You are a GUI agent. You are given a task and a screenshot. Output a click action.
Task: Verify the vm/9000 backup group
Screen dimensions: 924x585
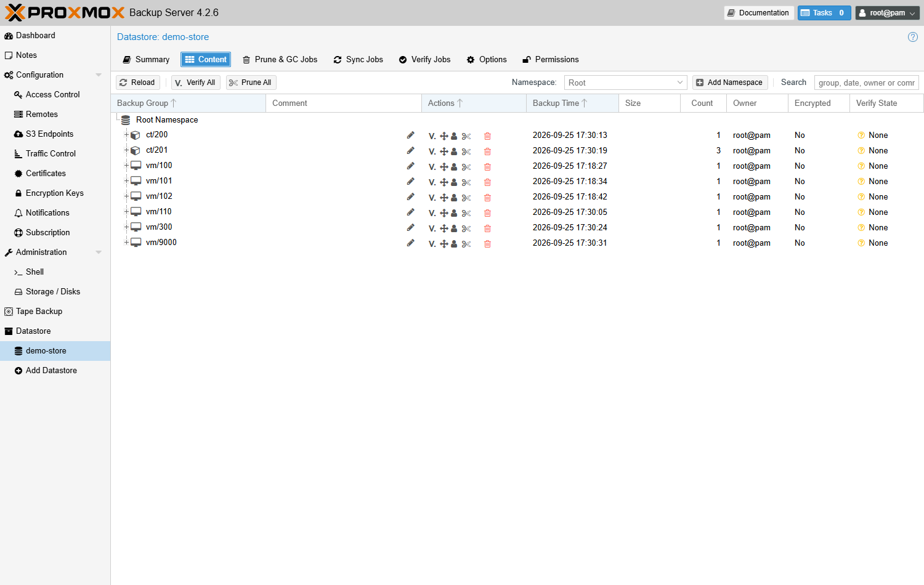click(x=432, y=244)
